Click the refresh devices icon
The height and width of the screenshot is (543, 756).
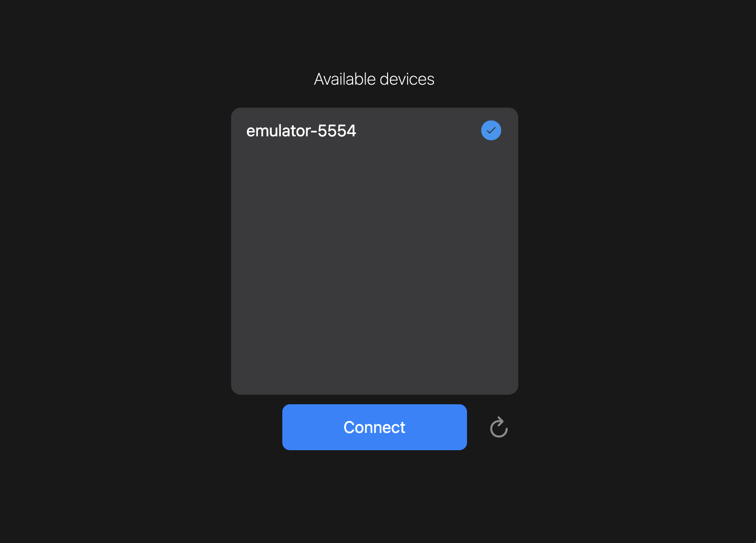pyautogui.click(x=499, y=427)
